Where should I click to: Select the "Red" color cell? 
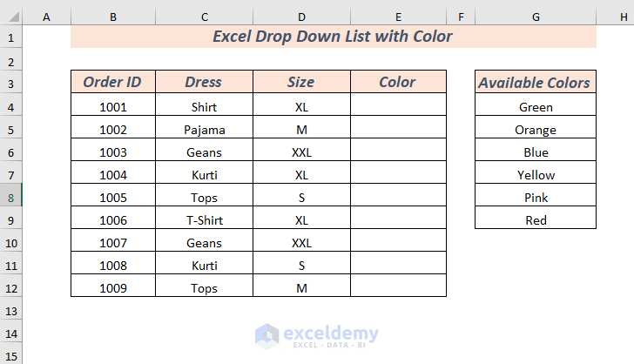536,220
